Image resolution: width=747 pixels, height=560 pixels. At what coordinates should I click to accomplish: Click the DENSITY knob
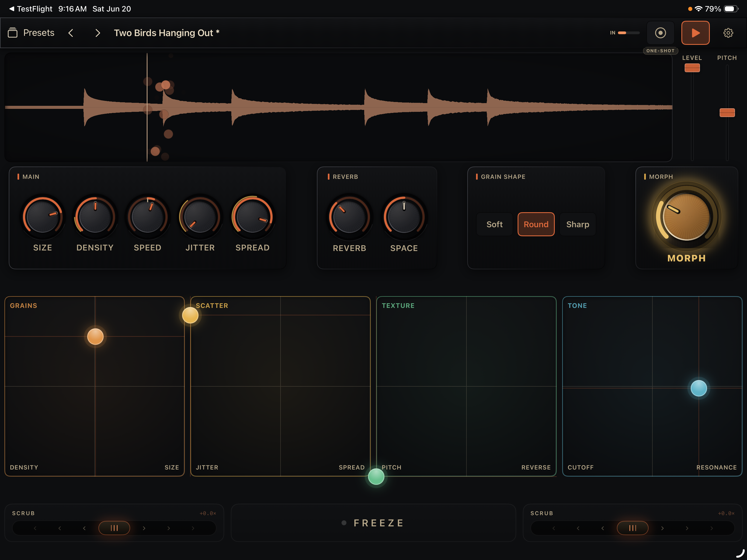coord(95,217)
